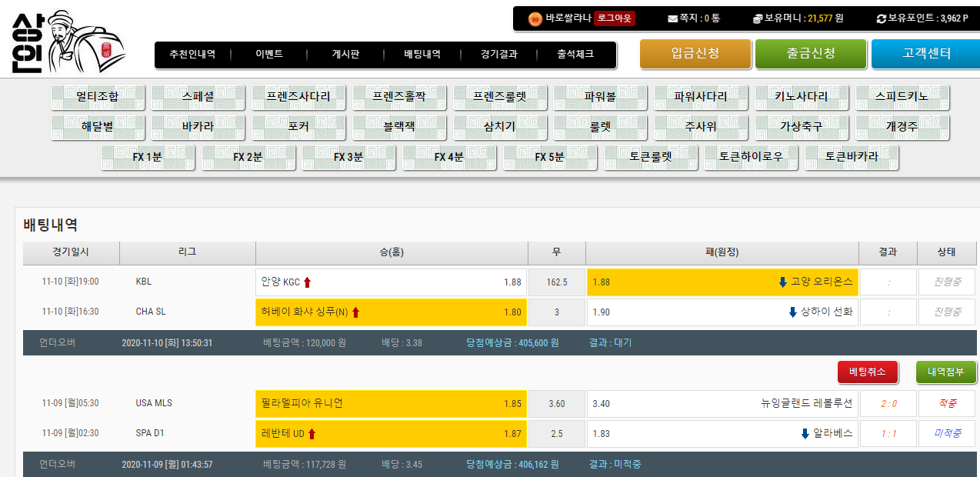Open the 입금신청 deposit request
Image resolution: width=980 pixels, height=477 pixels.
point(695,54)
